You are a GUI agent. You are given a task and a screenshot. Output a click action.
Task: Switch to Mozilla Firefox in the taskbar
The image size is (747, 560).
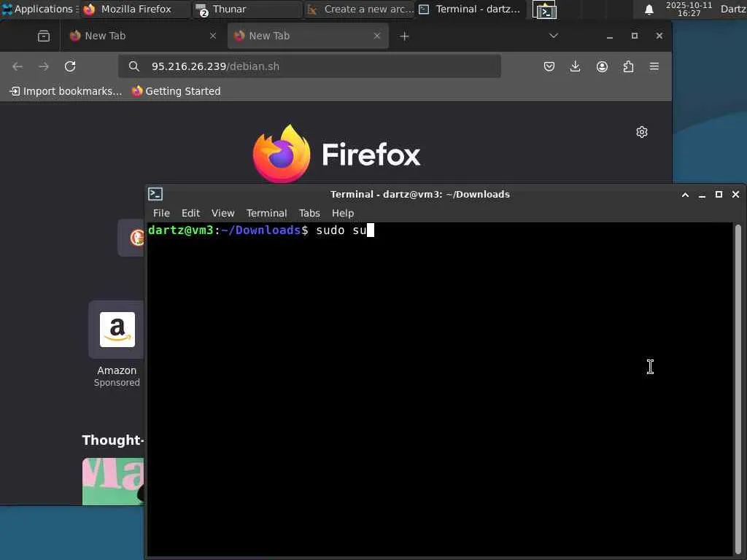[136, 9]
